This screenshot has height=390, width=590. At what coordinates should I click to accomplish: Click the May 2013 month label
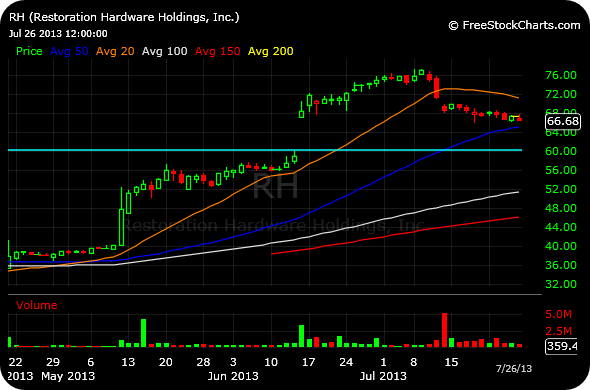(68, 376)
